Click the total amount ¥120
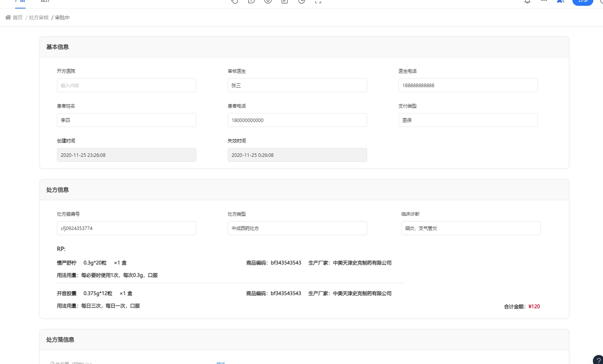This screenshot has height=364, width=603. 534,306
